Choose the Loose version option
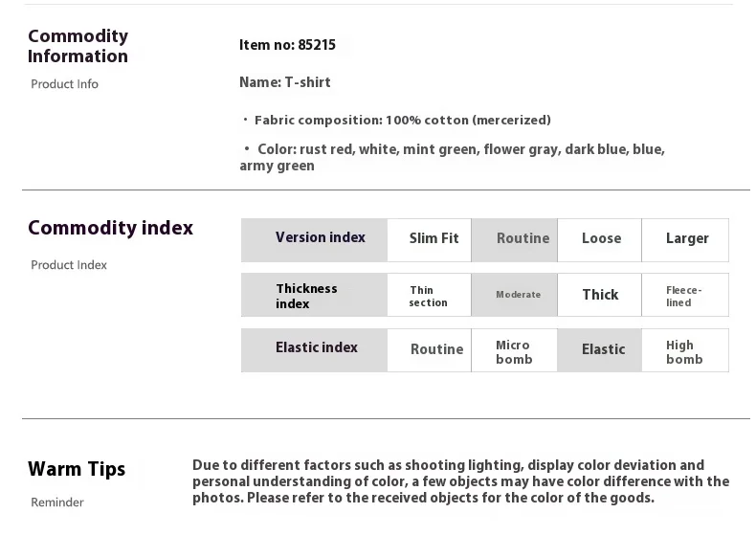Image resolution: width=756 pixels, height=558 pixels. coord(600,239)
